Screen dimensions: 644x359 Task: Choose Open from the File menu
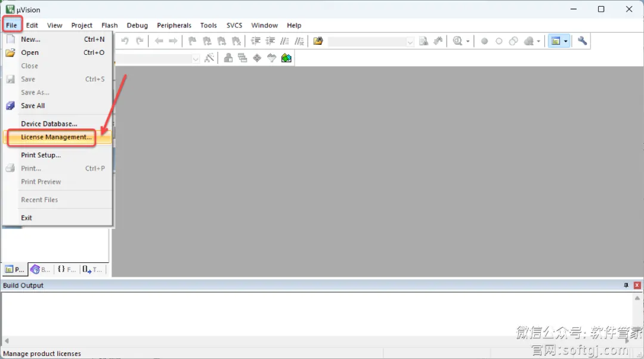[57, 52]
